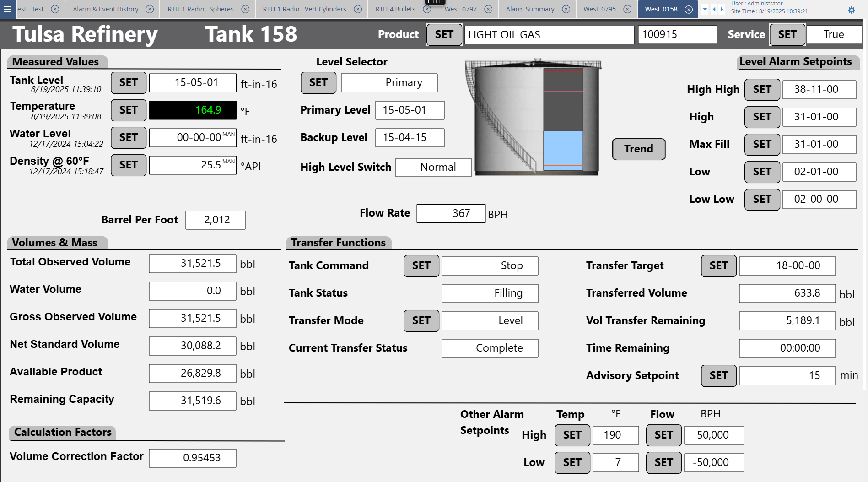868x482 pixels.
Task: Click the Tank Status Filling value
Action: tap(490, 293)
